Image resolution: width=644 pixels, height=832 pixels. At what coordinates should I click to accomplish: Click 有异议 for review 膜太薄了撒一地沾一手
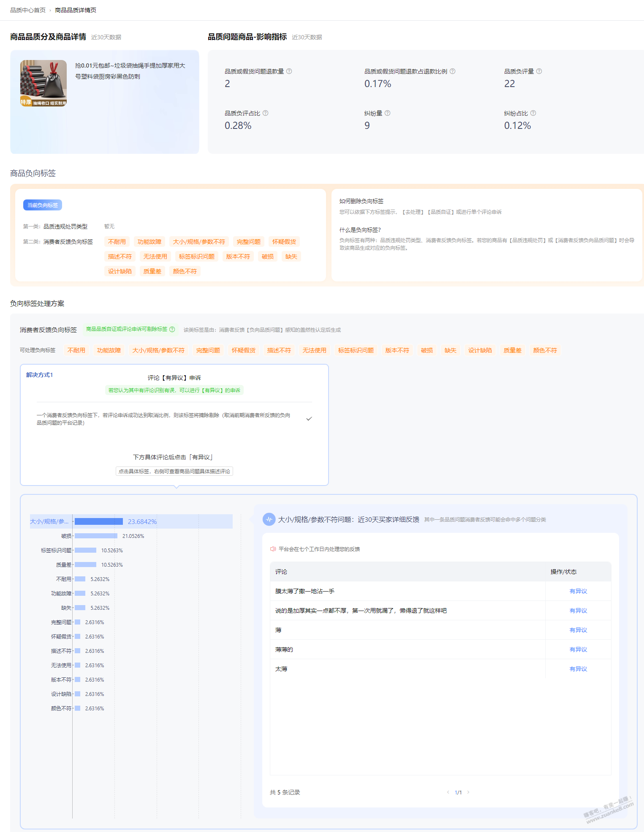click(x=578, y=591)
